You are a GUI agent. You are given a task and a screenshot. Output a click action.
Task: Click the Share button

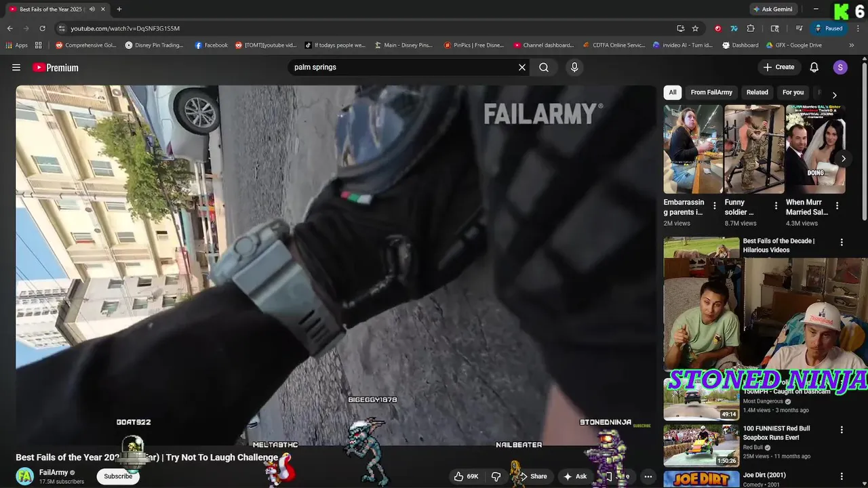[533, 476]
